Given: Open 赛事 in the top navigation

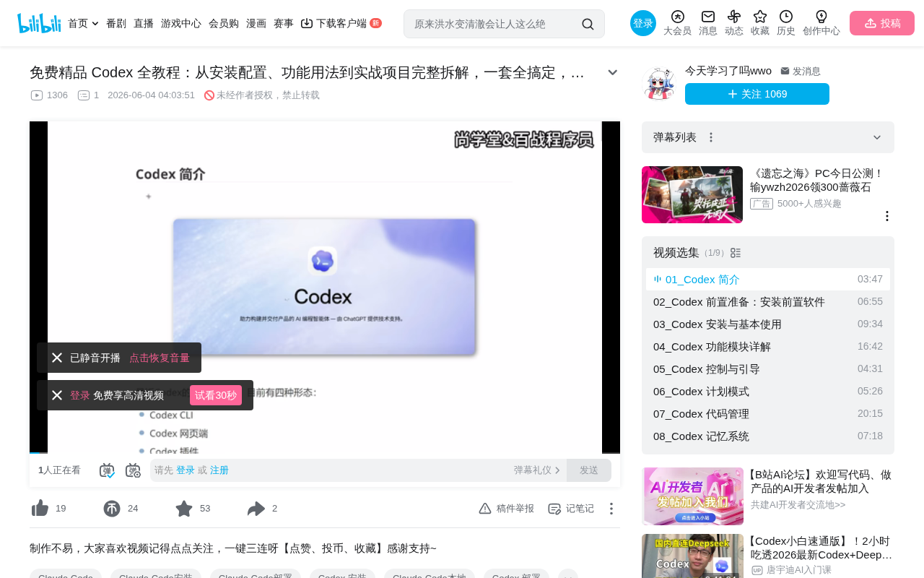Looking at the screenshot, I should 284,23.
